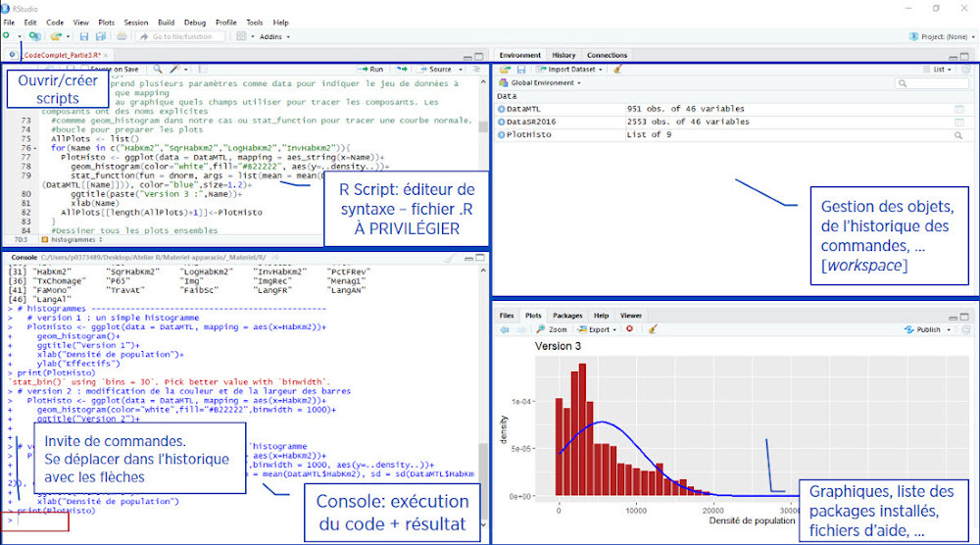Open the Session menu

click(136, 22)
